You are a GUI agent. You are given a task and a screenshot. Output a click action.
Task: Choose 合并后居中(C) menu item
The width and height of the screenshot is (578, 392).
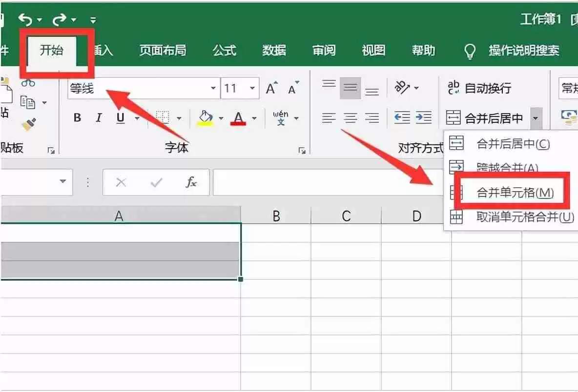coord(511,143)
